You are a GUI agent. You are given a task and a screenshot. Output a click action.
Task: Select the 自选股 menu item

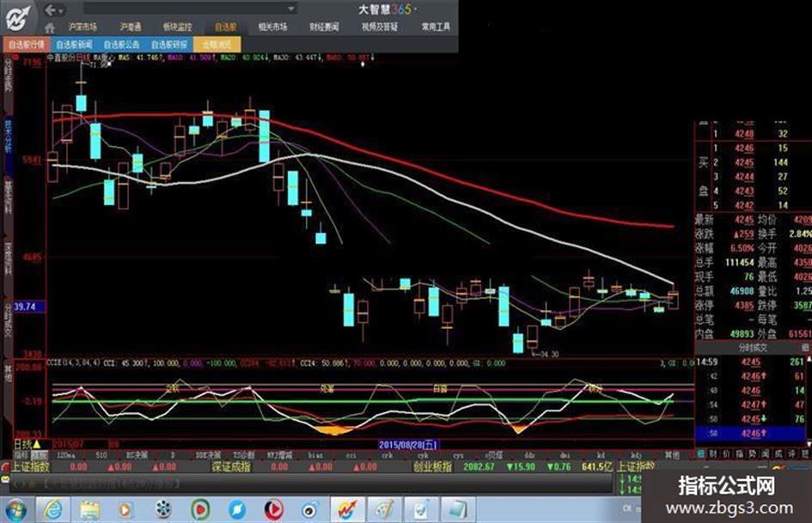tap(225, 27)
